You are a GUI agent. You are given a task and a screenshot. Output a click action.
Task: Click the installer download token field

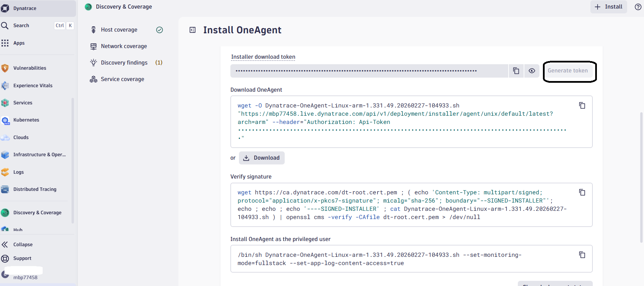click(x=368, y=70)
